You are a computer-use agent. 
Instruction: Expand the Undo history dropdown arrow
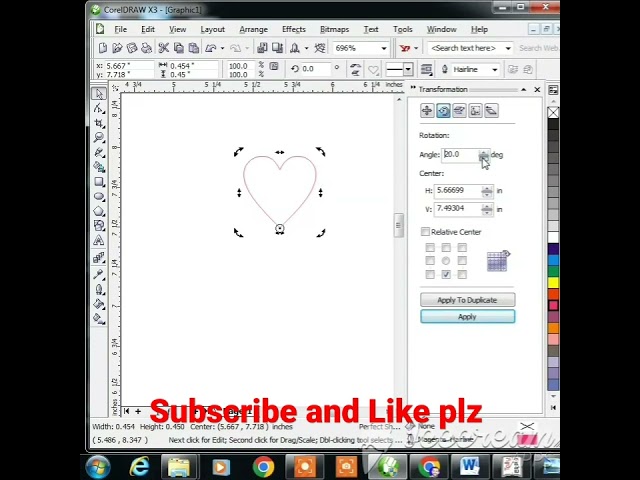click(222, 48)
